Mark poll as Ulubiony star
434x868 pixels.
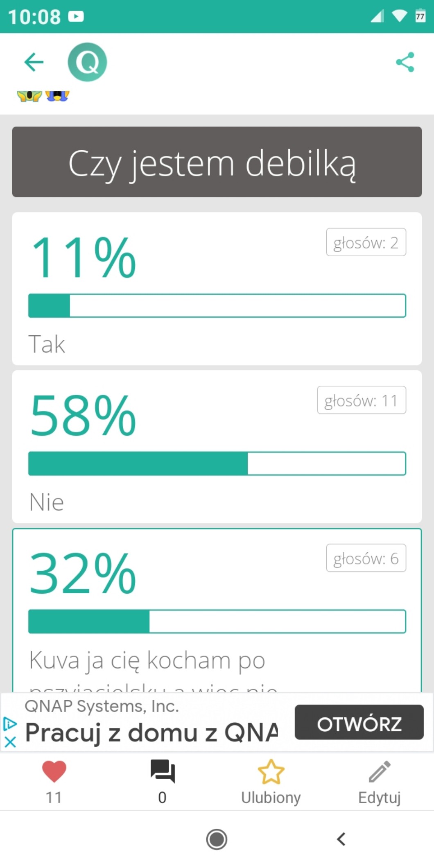271,771
